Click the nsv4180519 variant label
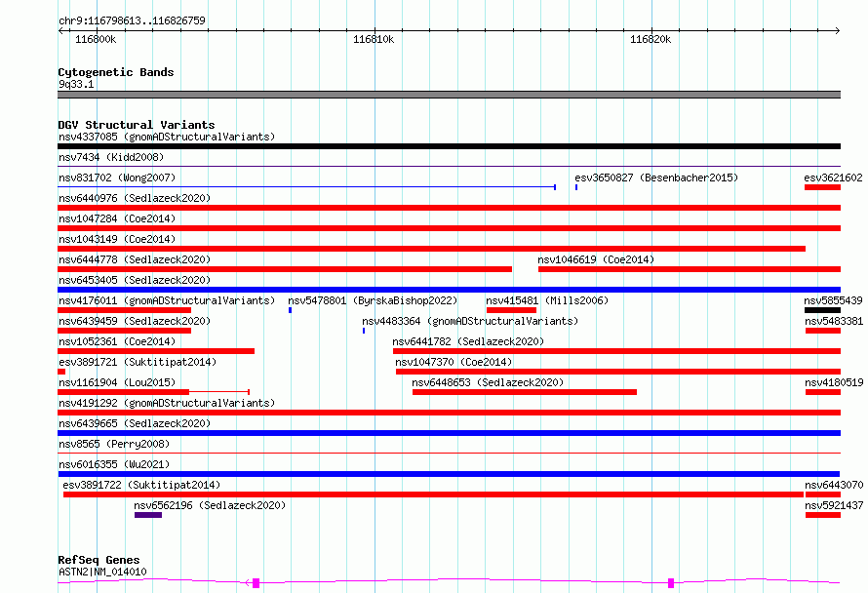 834,382
